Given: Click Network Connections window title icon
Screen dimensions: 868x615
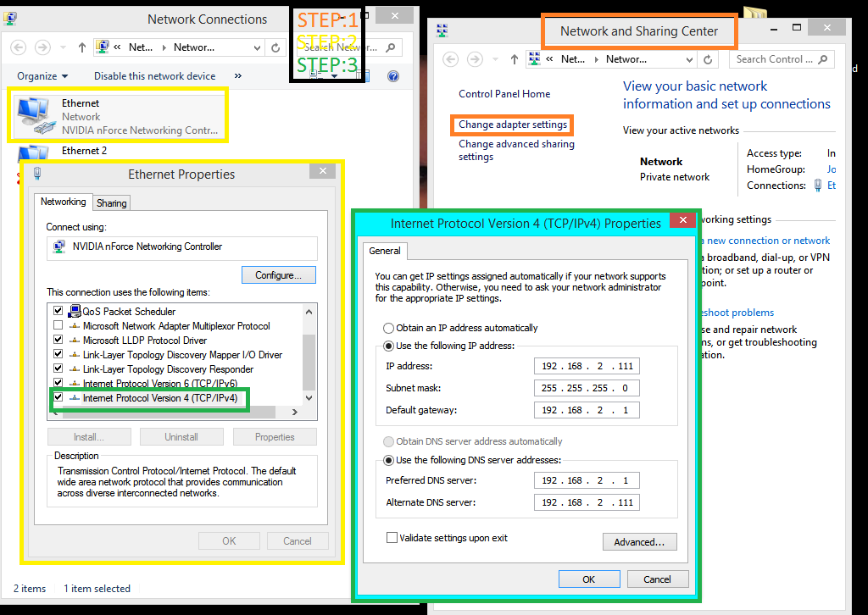Looking at the screenshot, I should tap(10, 19).
